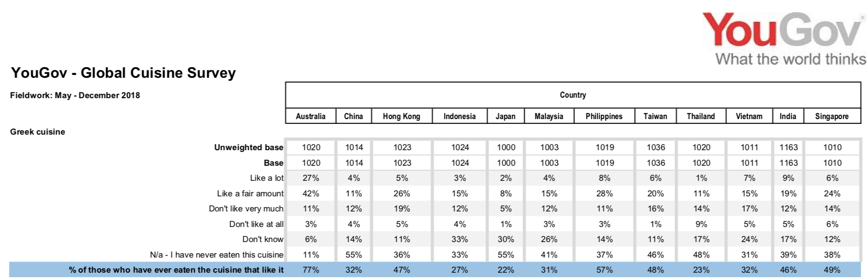Click the Philippines column header
The width and height of the screenshot is (868, 279).
pos(604,116)
